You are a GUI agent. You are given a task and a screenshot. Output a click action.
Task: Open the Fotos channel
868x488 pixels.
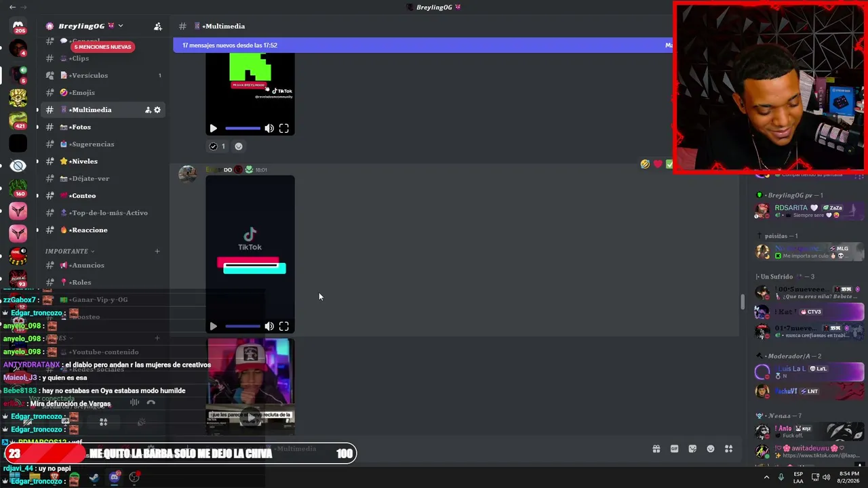click(103, 127)
